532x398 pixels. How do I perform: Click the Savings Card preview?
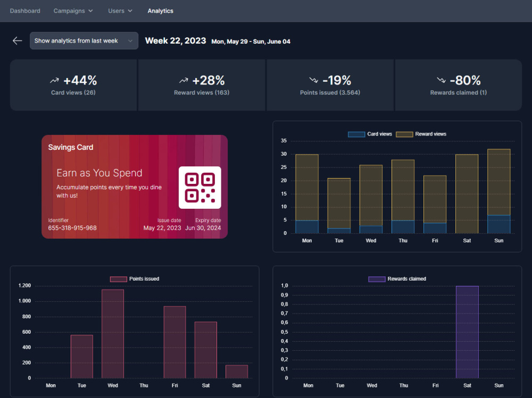135,187
